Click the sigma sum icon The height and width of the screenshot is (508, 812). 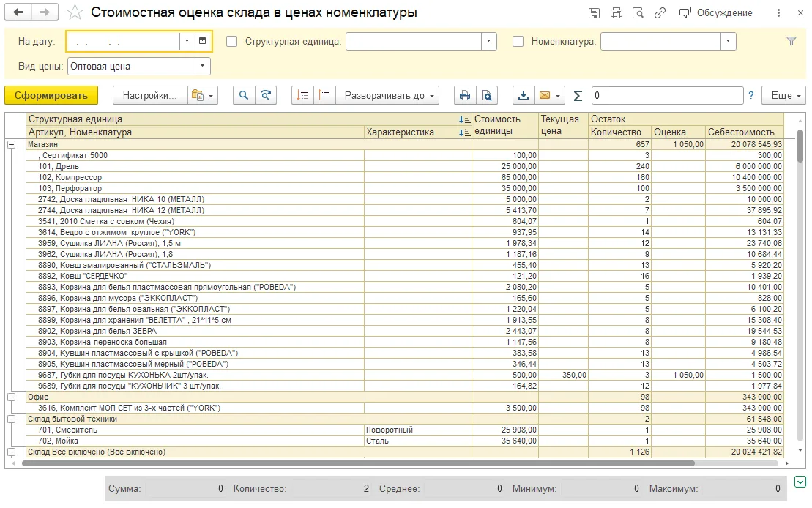tap(578, 95)
